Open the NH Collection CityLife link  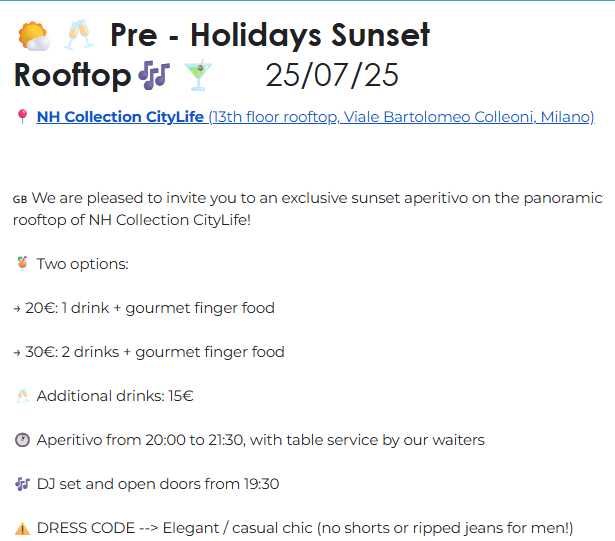tap(120, 117)
